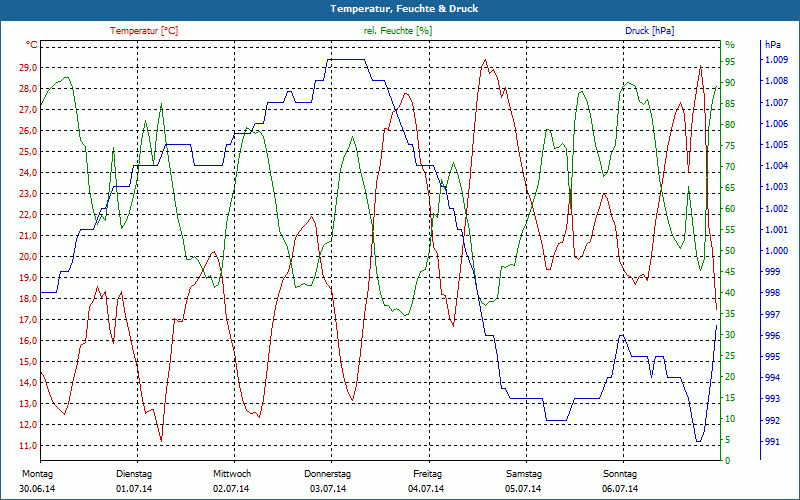Click the date 06.07.14
Screen dimensions: 800x500
click(620, 489)
